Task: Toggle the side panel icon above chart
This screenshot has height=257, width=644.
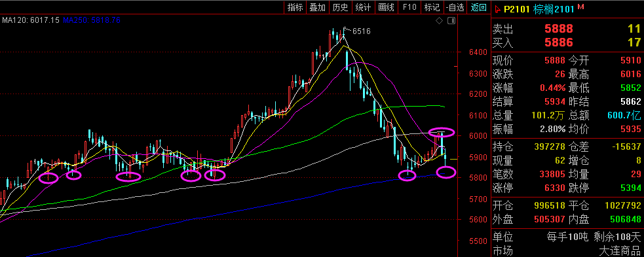Action: coord(451,20)
